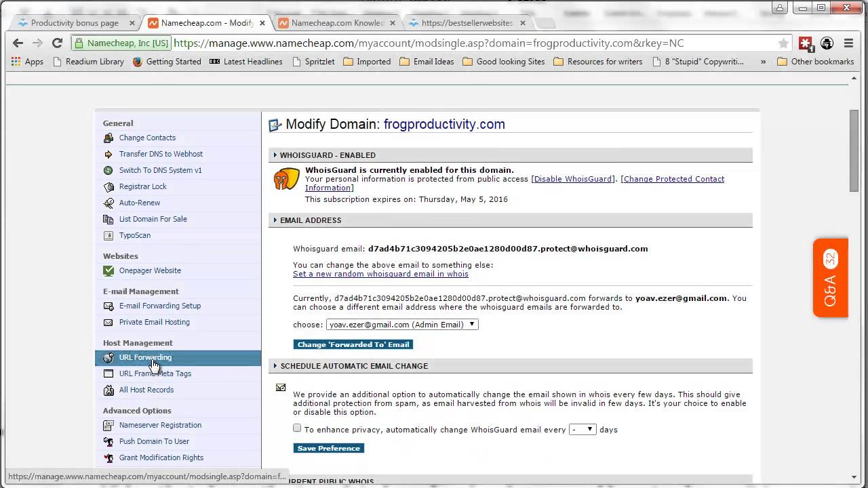Screen dimensions: 868x488
Task: Click the WhoisGuard helmet icon
Action: tap(286, 179)
